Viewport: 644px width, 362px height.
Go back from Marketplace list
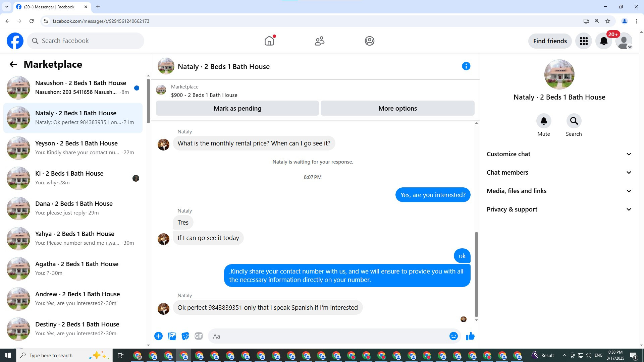coord(13,64)
